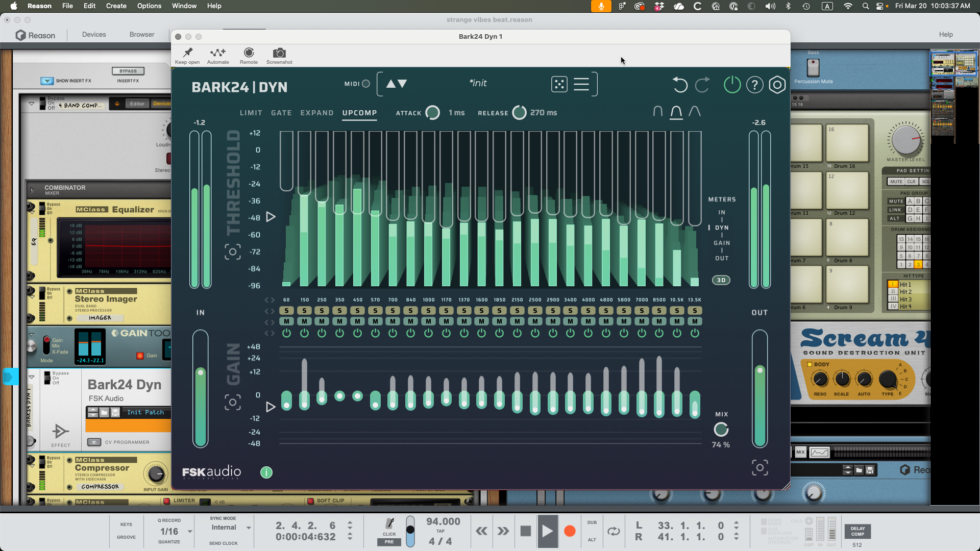Open the Sync Mode Internal dropdown

click(249, 528)
